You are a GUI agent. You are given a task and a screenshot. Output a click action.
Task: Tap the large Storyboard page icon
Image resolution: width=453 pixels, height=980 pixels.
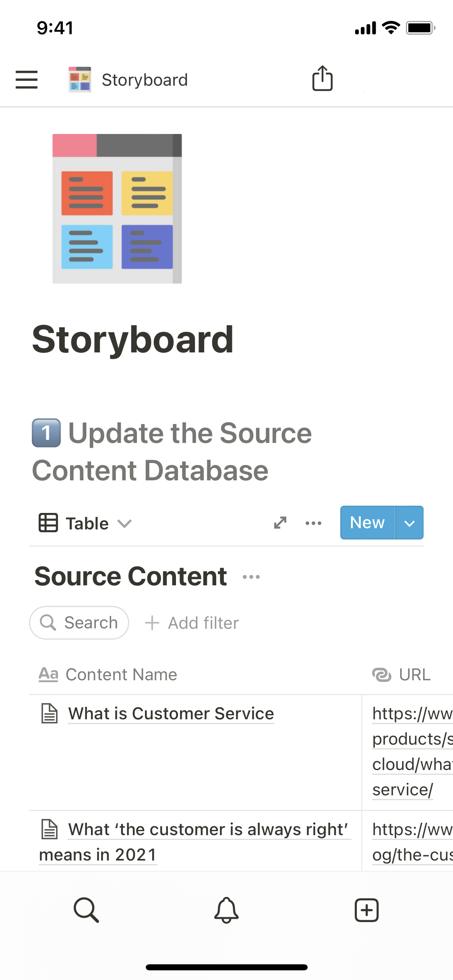(x=117, y=209)
